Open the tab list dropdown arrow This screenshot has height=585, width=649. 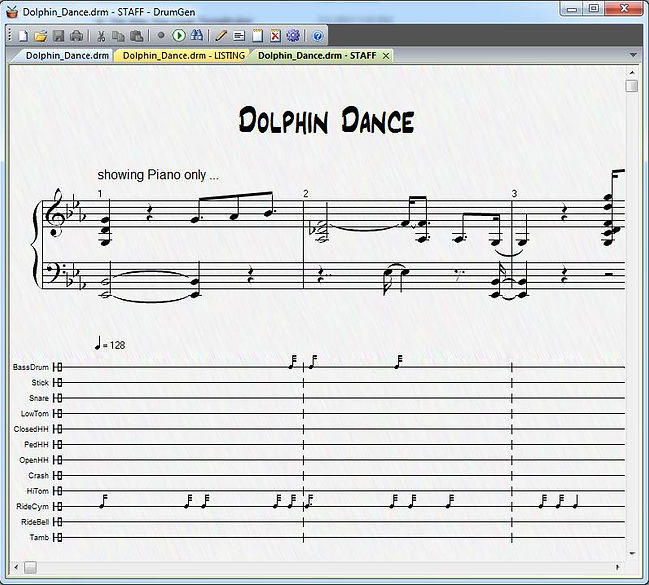pyautogui.click(x=633, y=55)
